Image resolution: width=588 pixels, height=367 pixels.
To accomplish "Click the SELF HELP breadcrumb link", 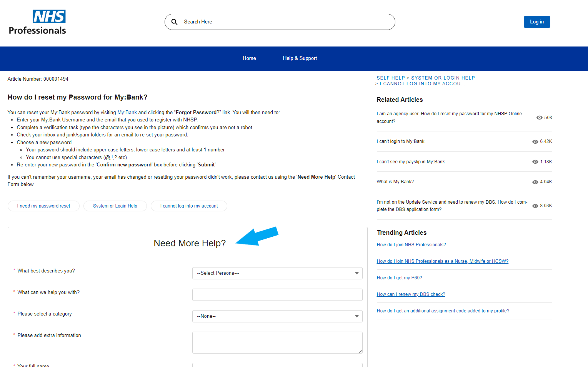I will pos(391,78).
